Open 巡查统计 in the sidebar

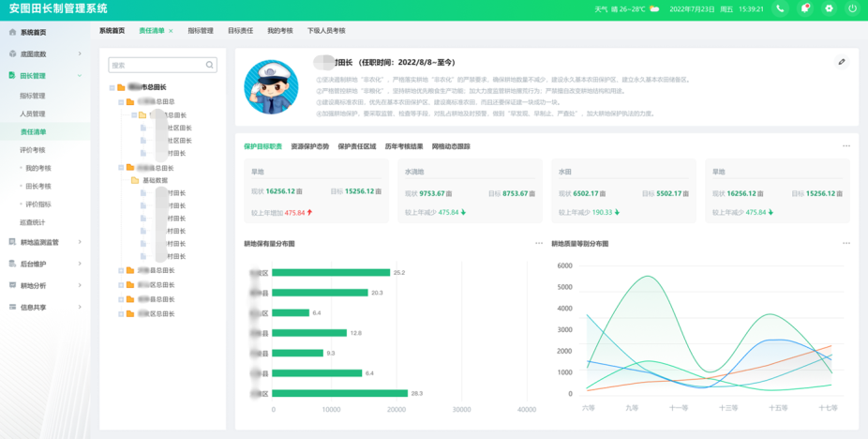[33, 222]
